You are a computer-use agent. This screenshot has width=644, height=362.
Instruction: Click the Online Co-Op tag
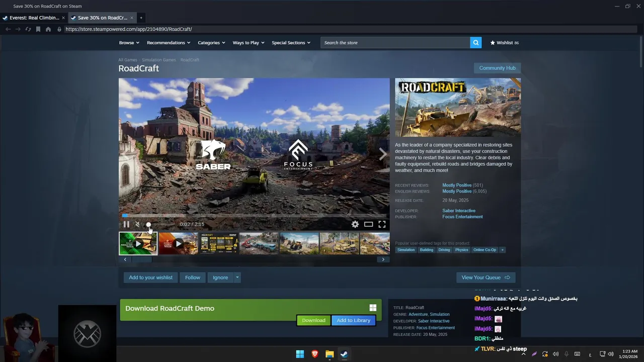click(x=485, y=250)
